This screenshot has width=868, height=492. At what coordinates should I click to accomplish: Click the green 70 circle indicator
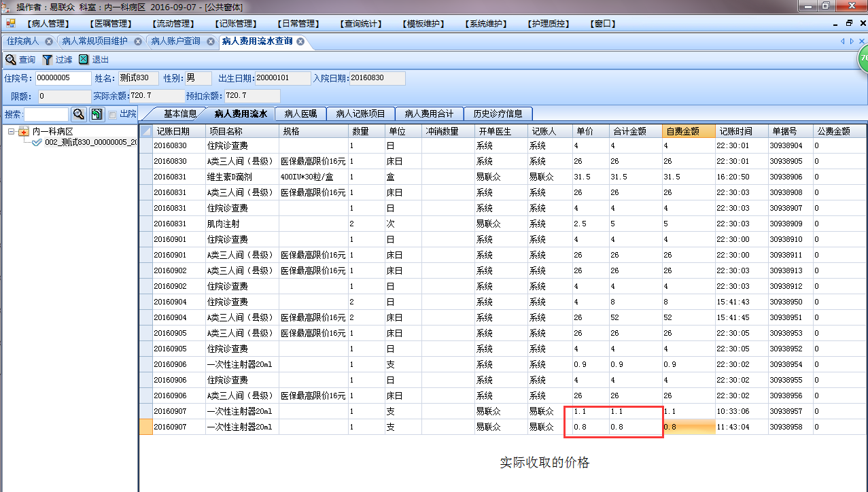pos(863,60)
